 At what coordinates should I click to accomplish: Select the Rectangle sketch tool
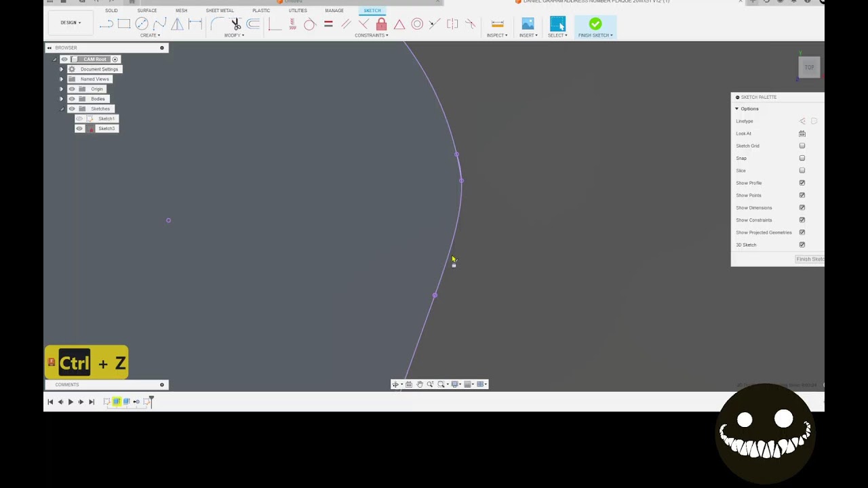(124, 24)
